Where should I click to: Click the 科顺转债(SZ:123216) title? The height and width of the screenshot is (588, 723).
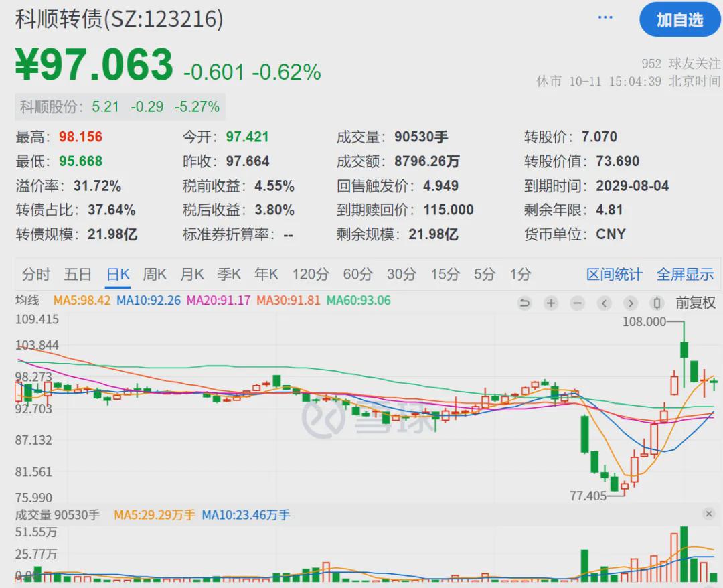(x=119, y=19)
